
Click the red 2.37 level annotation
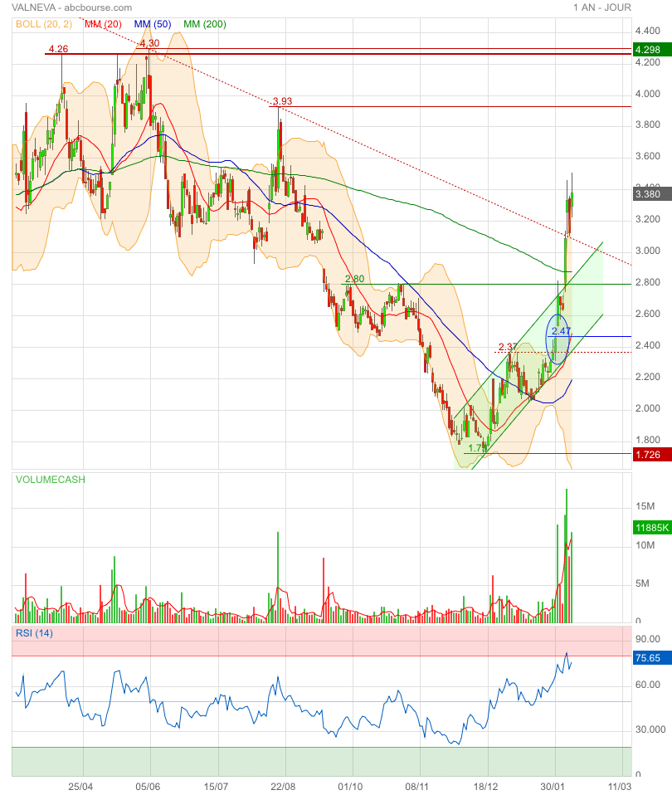(x=507, y=347)
